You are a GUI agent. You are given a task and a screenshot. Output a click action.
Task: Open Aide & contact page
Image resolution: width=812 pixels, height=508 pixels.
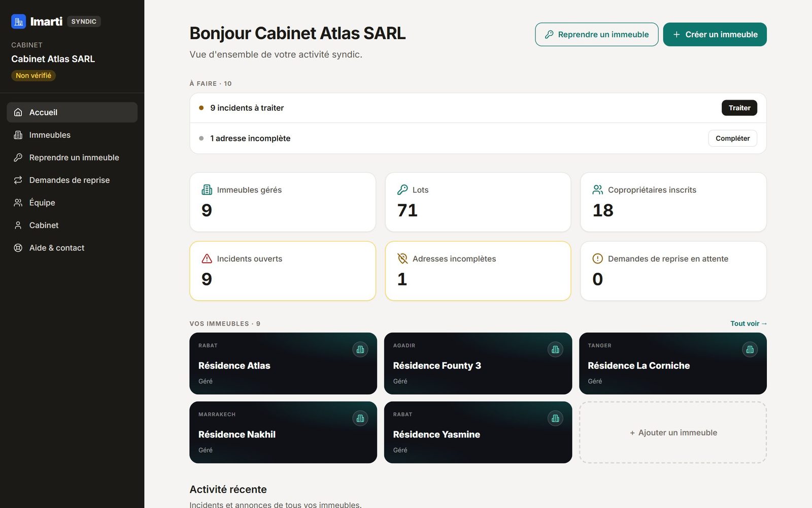coord(72,248)
